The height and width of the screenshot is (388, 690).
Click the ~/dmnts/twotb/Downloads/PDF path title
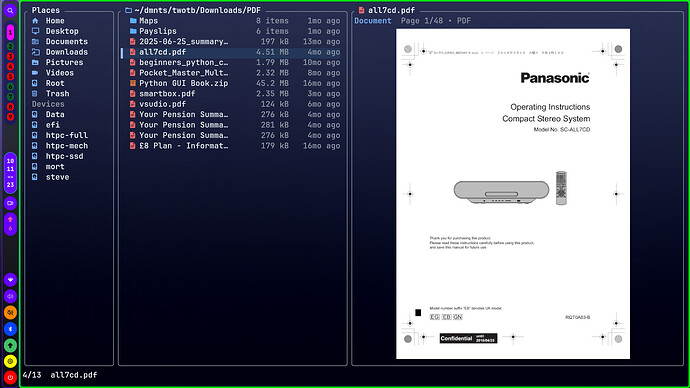tap(198, 10)
